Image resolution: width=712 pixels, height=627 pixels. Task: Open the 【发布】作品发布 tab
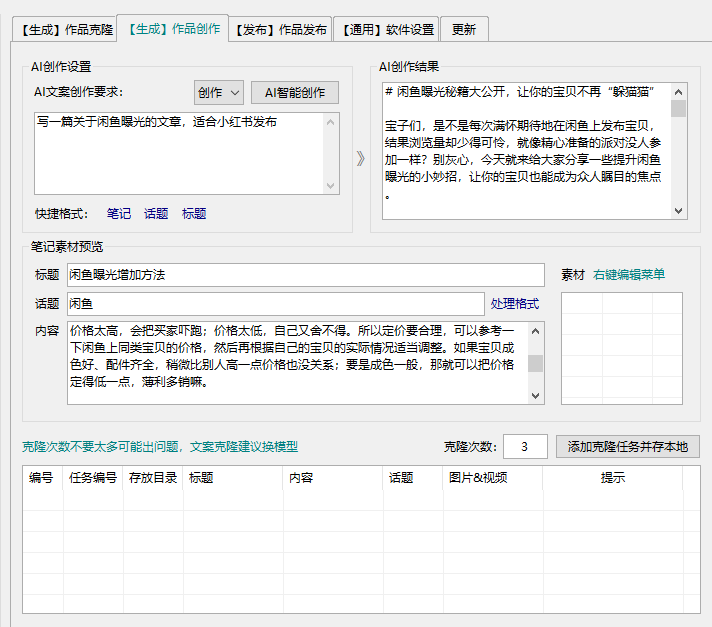coord(280,30)
